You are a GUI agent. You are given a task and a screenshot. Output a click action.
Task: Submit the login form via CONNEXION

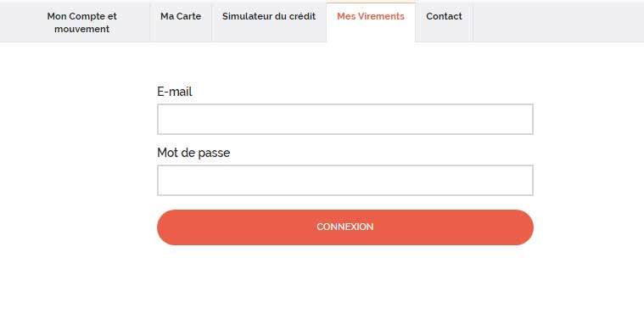point(345,227)
